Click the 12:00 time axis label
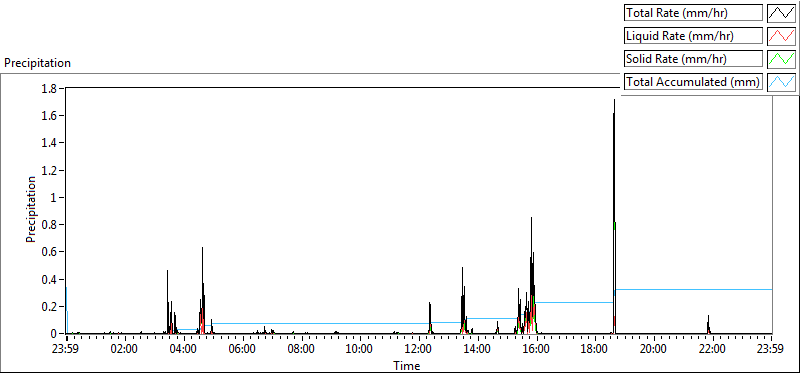800x373 pixels. click(x=419, y=350)
